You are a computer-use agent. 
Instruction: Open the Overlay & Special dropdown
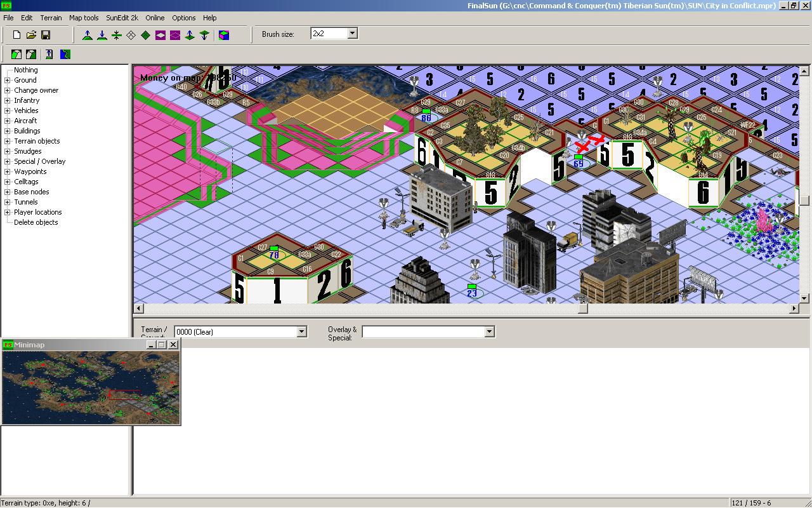[489, 331]
